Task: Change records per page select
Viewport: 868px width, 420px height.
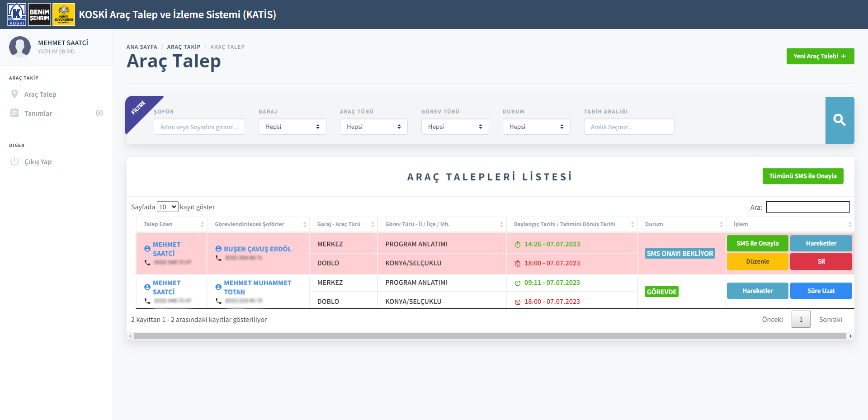Action: [x=167, y=207]
